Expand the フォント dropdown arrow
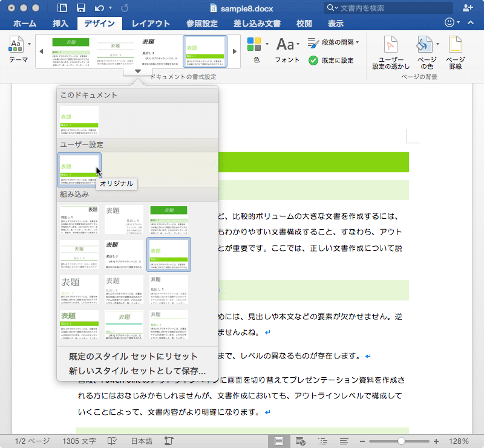 point(298,44)
